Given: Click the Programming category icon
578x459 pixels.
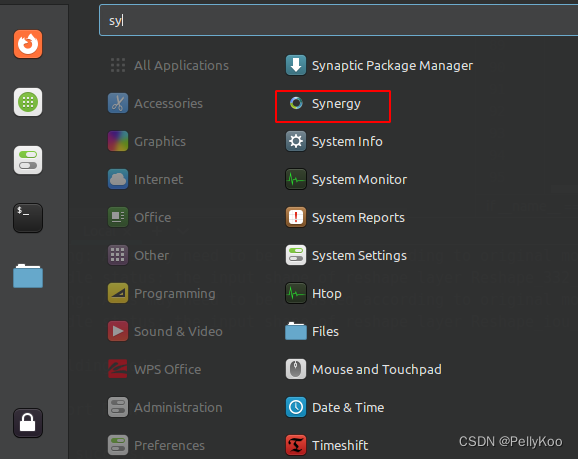Looking at the screenshot, I should (118, 293).
